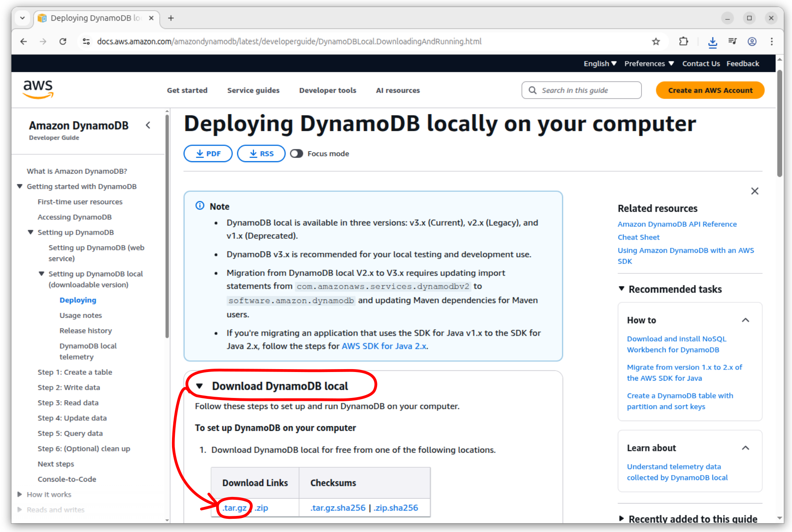Open Chrome downloads icon
This screenshot has height=532, width=792.
coord(712,41)
